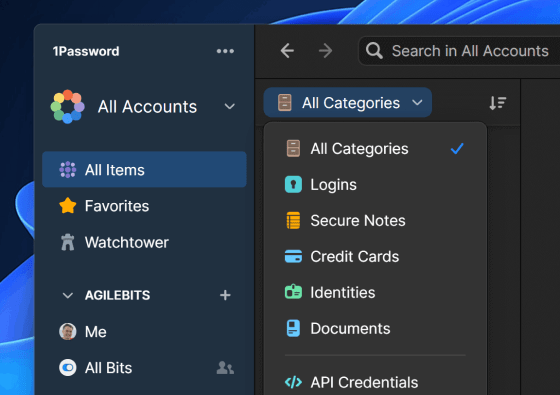Click the All Accounts title text
This screenshot has height=395, width=560.
point(147,106)
